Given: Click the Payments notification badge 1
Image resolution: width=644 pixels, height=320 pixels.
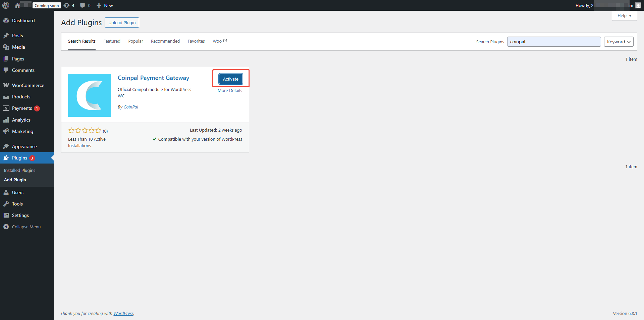Looking at the screenshot, I should 37,108.
